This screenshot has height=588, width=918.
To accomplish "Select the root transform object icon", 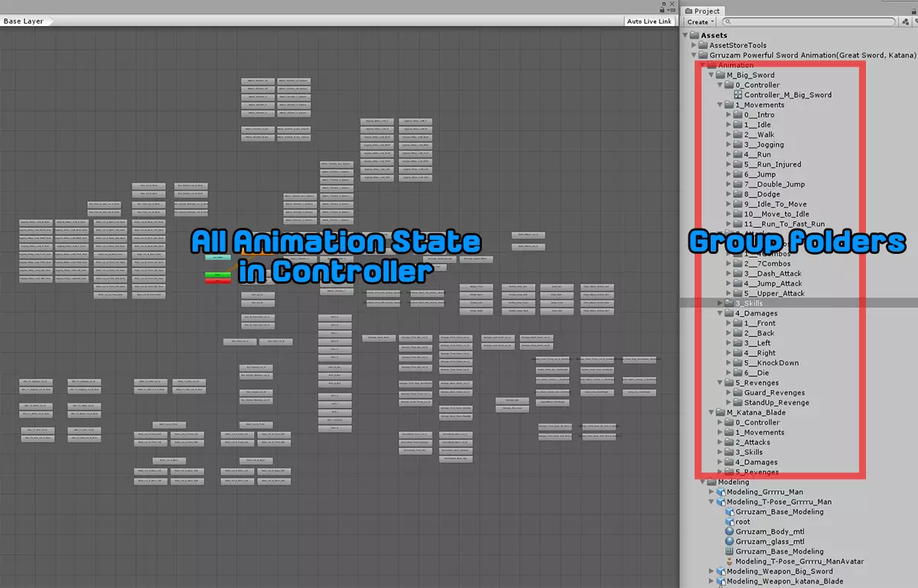I will point(730,521).
